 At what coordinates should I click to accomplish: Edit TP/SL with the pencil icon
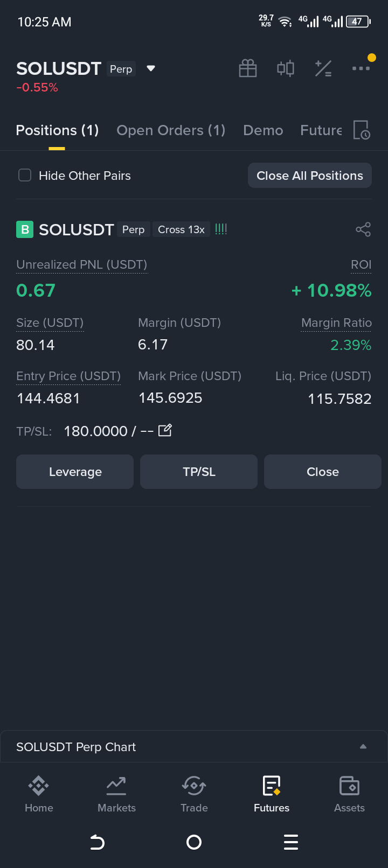(165, 430)
